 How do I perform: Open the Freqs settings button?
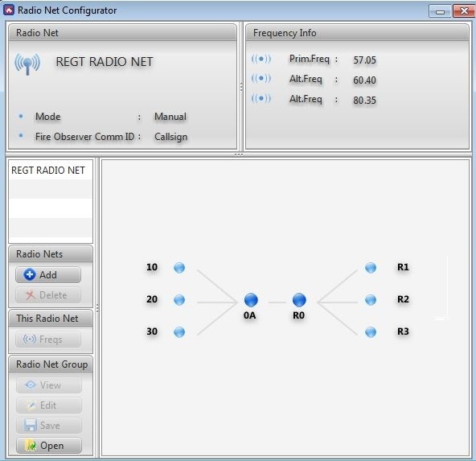coord(48,340)
